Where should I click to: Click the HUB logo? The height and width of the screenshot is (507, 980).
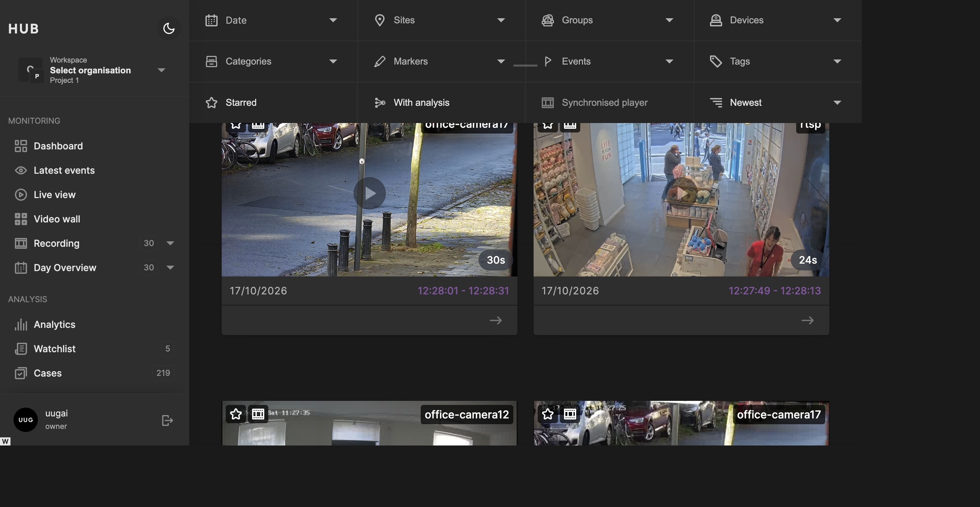[24, 28]
